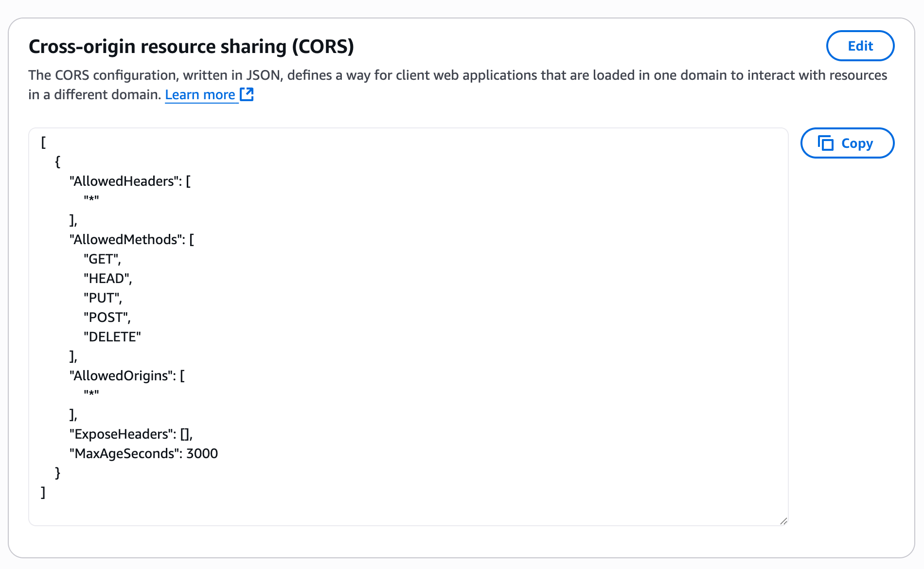The width and height of the screenshot is (924, 569).
Task: Click the opening bracket on first JSON line
Action: pyautogui.click(x=43, y=142)
